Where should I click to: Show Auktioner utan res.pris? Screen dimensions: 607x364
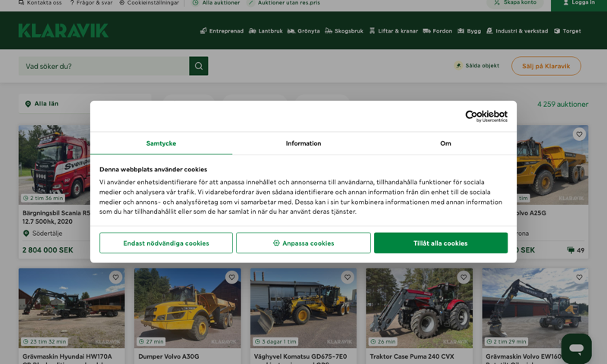point(284,3)
